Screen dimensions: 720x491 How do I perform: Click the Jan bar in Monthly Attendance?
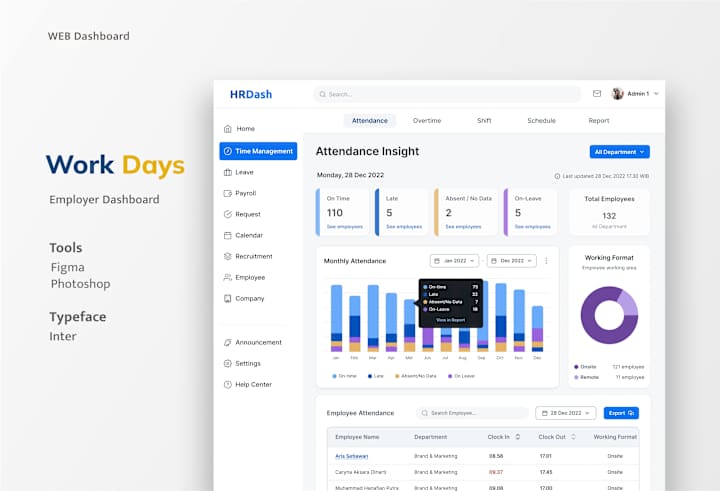336,318
